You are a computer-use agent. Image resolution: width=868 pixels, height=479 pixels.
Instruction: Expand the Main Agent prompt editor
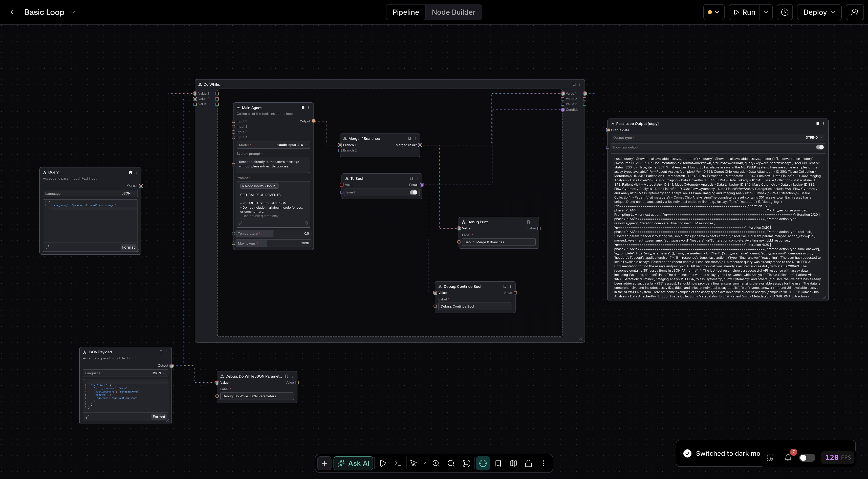pyautogui.click(x=241, y=223)
